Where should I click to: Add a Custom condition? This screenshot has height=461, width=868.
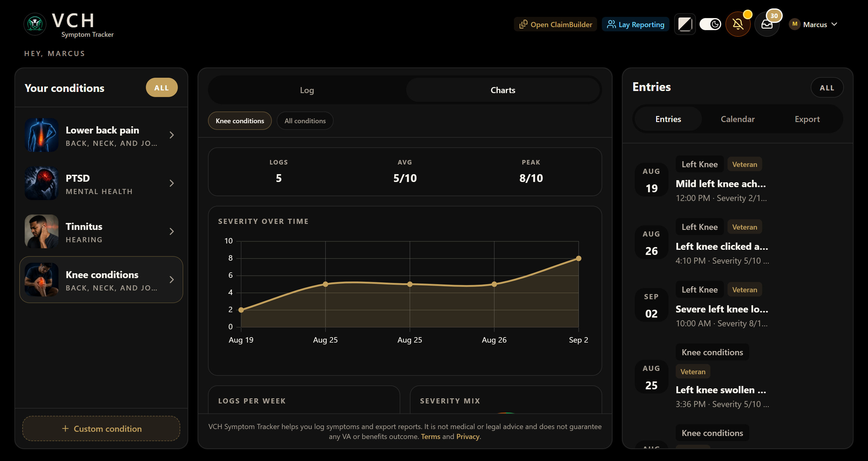click(101, 428)
